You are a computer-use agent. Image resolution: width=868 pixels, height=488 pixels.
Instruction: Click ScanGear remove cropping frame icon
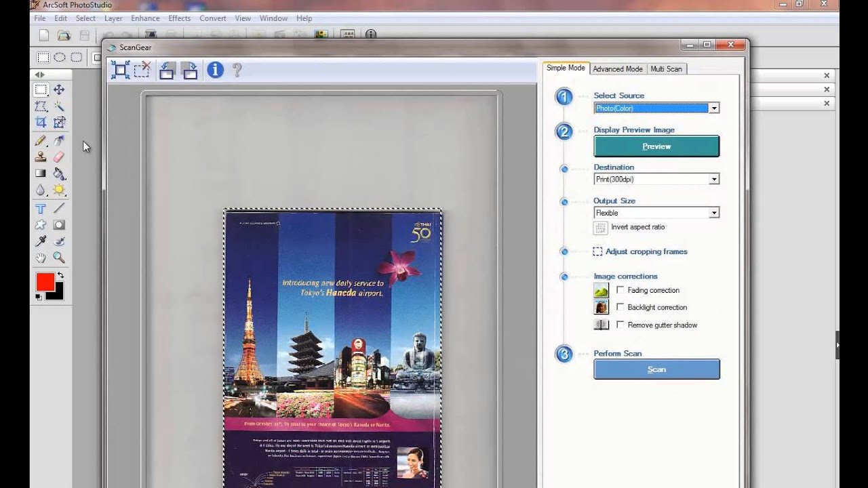click(x=142, y=70)
